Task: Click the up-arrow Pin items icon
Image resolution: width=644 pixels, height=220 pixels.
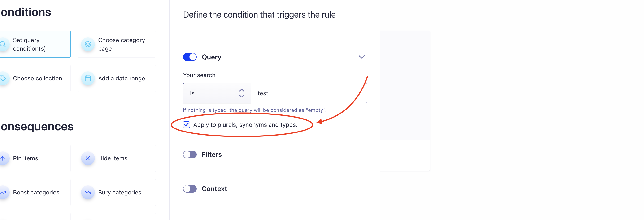Action: pyautogui.click(x=3, y=158)
